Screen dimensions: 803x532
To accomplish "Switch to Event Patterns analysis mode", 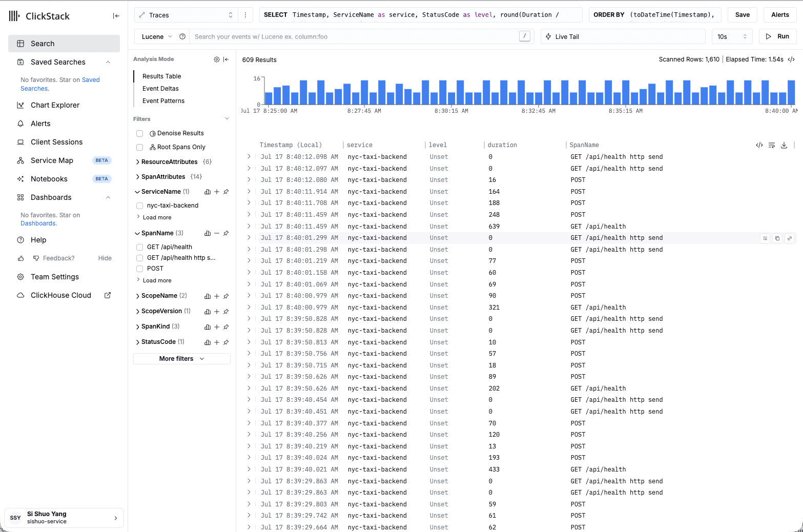I will point(163,101).
